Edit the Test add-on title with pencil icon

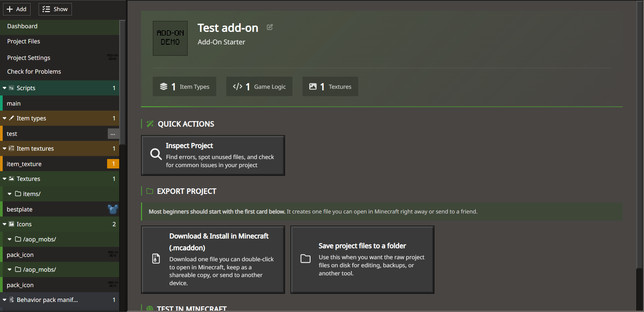(x=270, y=27)
